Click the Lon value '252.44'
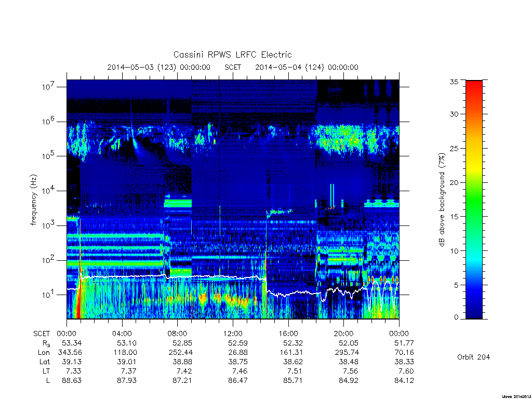Viewport: 532px width, 399px height. click(x=180, y=353)
